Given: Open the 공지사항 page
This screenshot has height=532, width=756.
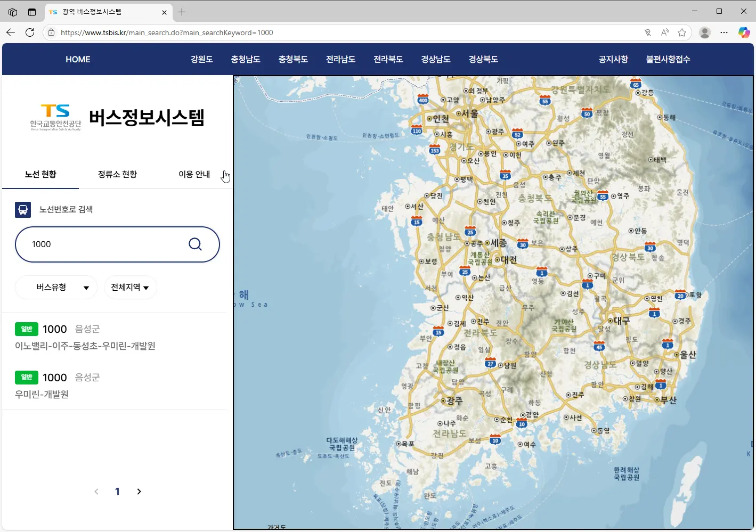Looking at the screenshot, I should click(613, 59).
